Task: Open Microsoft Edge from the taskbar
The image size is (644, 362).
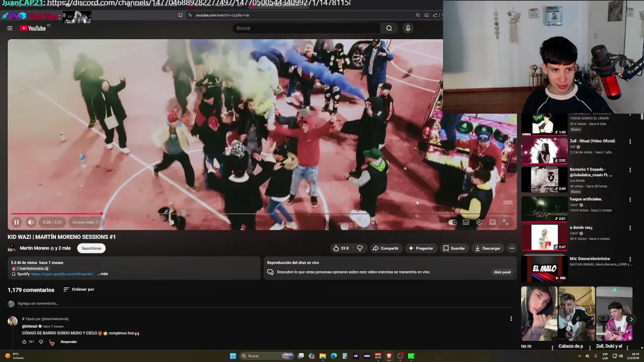Action: point(334,356)
